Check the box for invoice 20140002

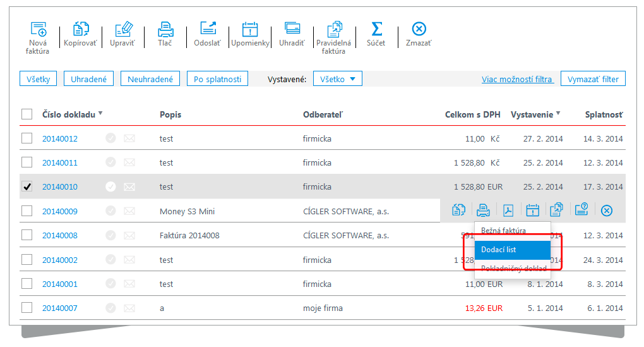tap(27, 259)
